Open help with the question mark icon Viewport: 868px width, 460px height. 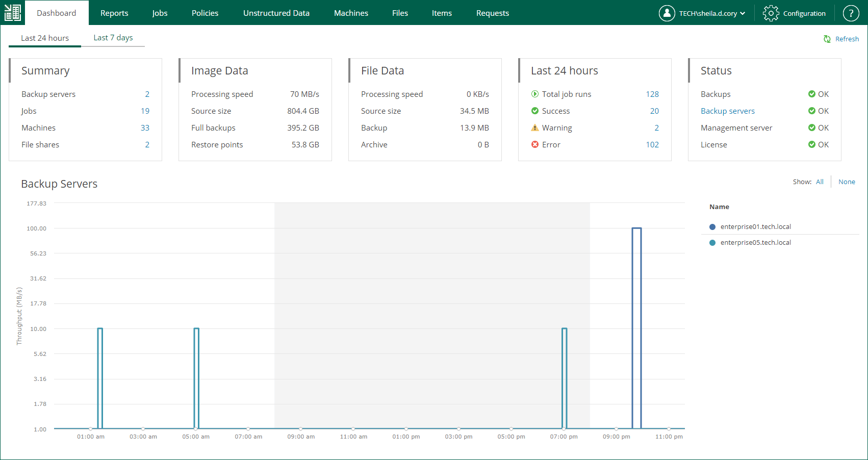point(850,13)
